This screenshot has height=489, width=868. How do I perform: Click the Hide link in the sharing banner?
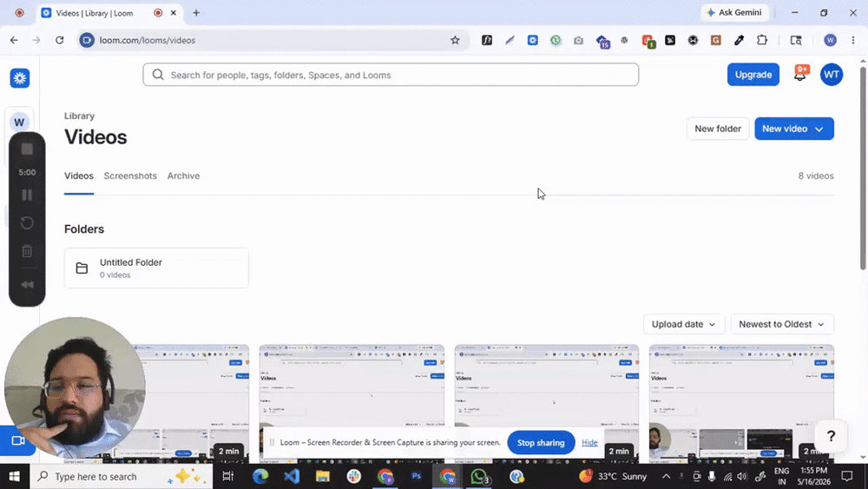(x=589, y=442)
